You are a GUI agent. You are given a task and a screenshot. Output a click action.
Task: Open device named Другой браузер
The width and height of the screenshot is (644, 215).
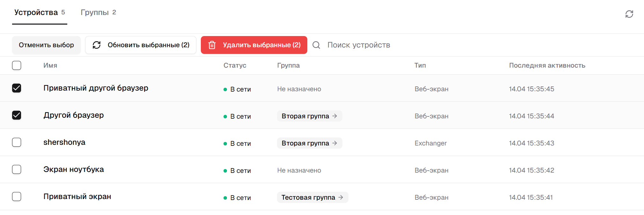pos(74,115)
